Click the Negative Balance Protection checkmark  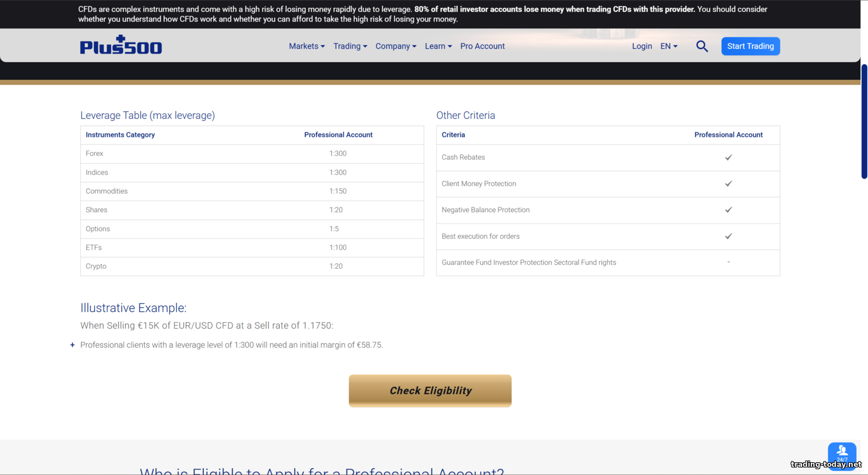coord(729,210)
